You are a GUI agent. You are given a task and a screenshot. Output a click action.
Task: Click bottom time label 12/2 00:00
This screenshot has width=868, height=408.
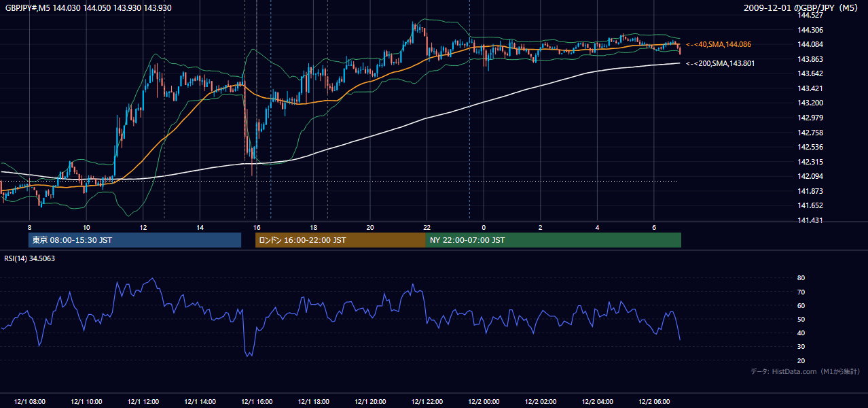point(484,402)
